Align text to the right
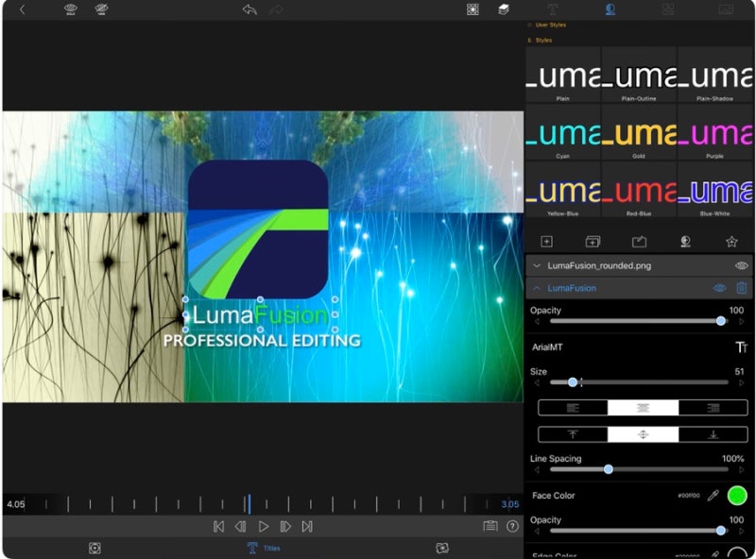 713,408
